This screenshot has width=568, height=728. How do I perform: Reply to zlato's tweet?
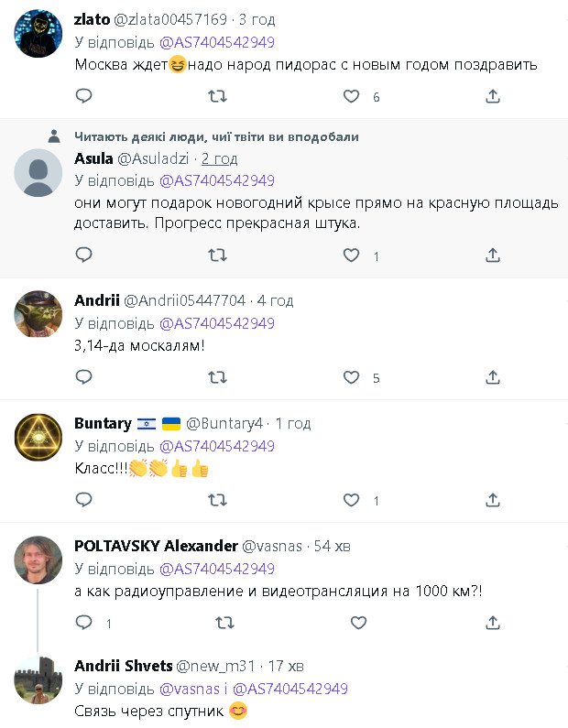point(83,96)
